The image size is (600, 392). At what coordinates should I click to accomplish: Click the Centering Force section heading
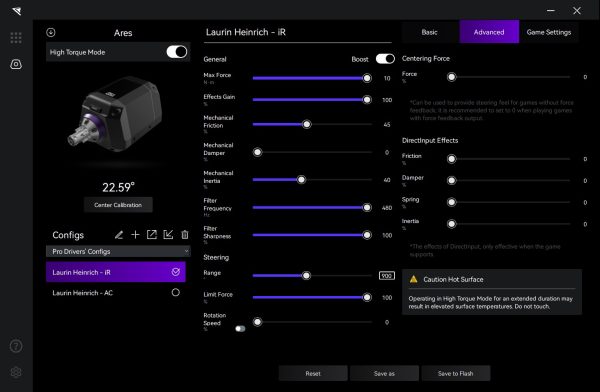click(426, 59)
